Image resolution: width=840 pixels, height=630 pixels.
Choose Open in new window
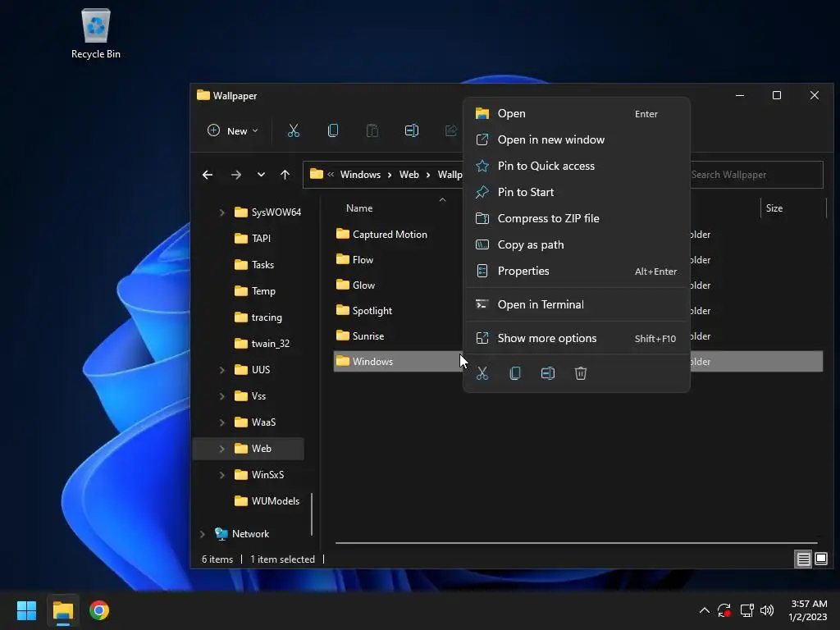[577, 139]
